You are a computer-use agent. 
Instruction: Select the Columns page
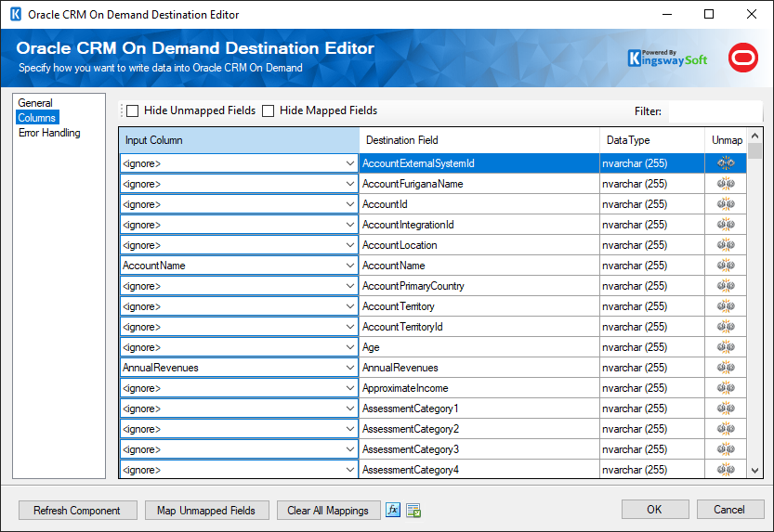(37, 118)
